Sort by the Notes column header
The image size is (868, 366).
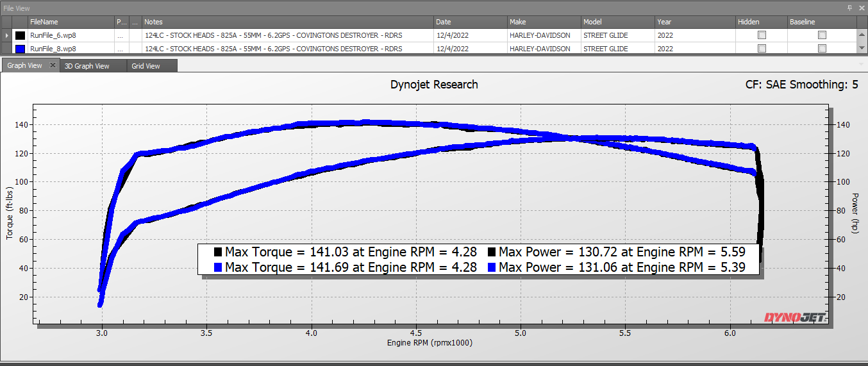tap(288, 22)
